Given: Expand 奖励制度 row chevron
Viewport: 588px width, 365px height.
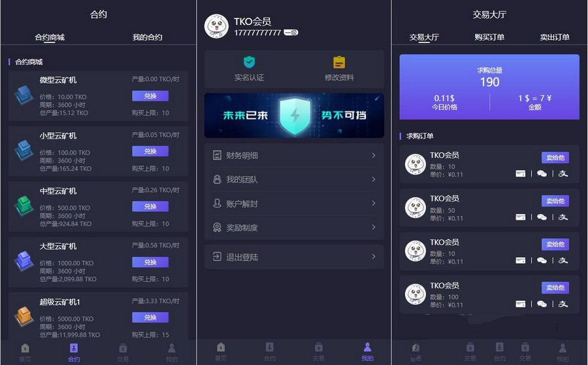Looking at the screenshot, I should (374, 227).
